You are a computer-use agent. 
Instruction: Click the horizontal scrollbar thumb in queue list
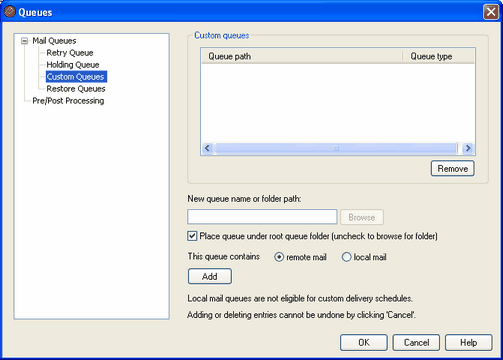tap(336, 148)
